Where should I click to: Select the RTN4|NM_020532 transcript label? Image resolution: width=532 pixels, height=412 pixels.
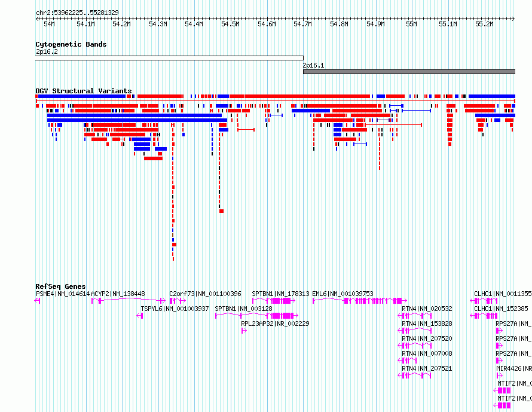pos(427,309)
